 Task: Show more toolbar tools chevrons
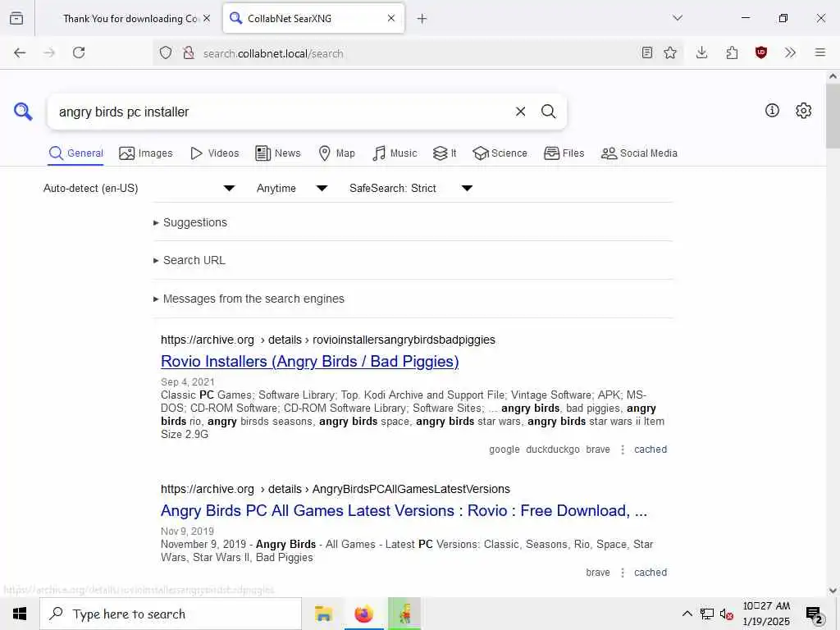pyautogui.click(x=790, y=52)
